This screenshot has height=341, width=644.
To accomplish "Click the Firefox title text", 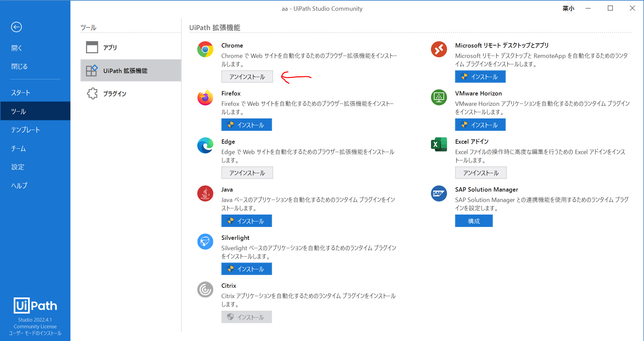I will (x=231, y=93).
